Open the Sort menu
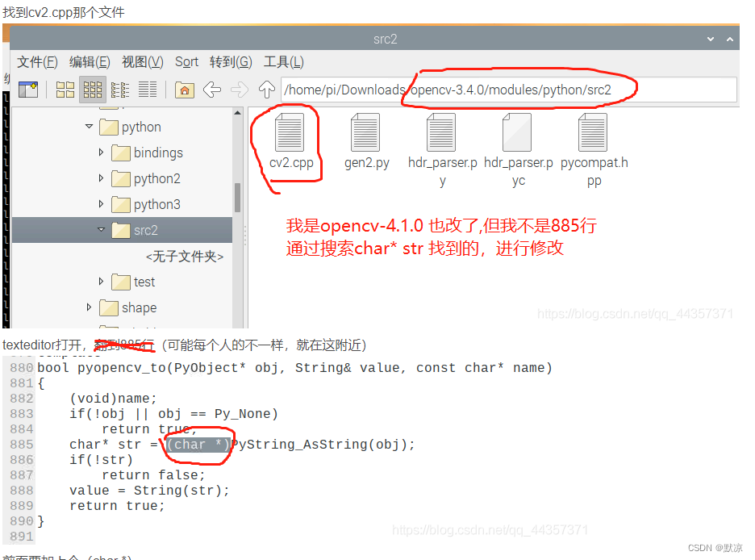The height and width of the screenshot is (560, 755). click(186, 61)
